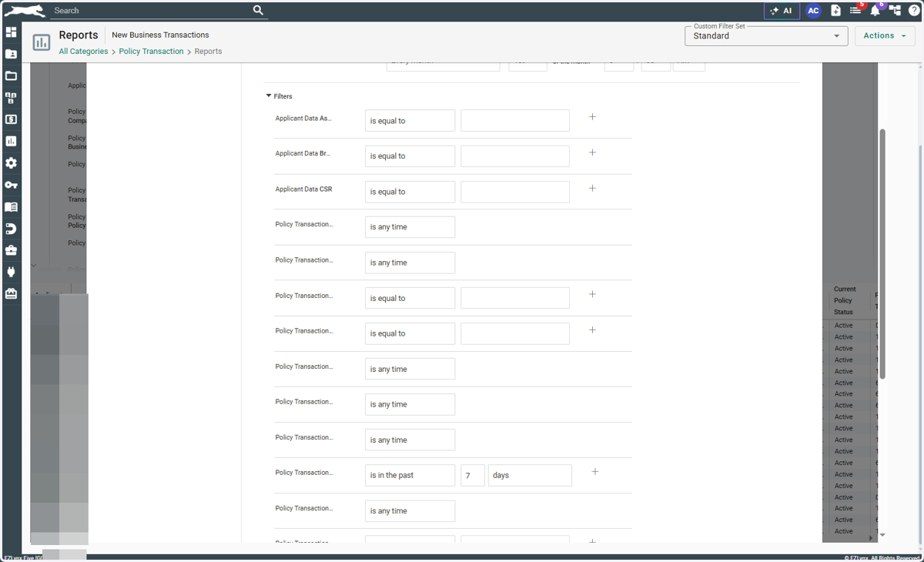This screenshot has height=562, width=924.
Task: Add value to Applicant Data As… filter
Action: tap(592, 117)
